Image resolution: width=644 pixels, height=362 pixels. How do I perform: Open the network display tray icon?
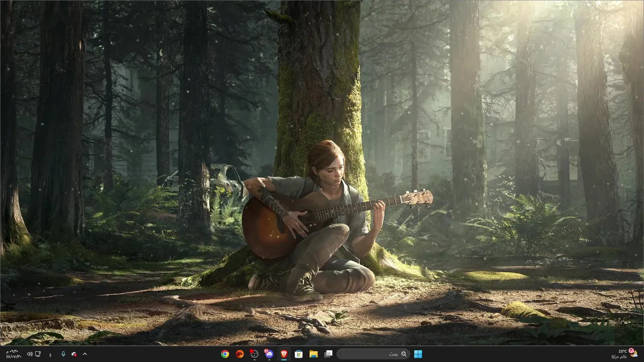pos(38,354)
